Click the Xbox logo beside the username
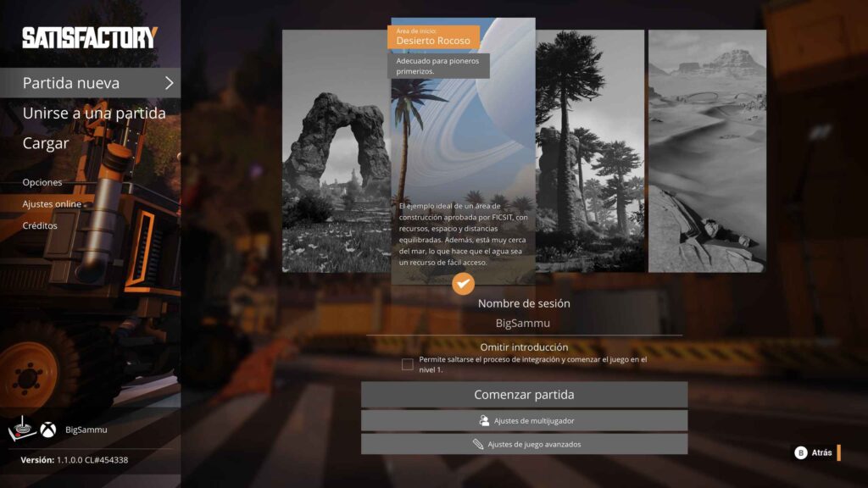This screenshot has height=488, width=868. pos(49,430)
